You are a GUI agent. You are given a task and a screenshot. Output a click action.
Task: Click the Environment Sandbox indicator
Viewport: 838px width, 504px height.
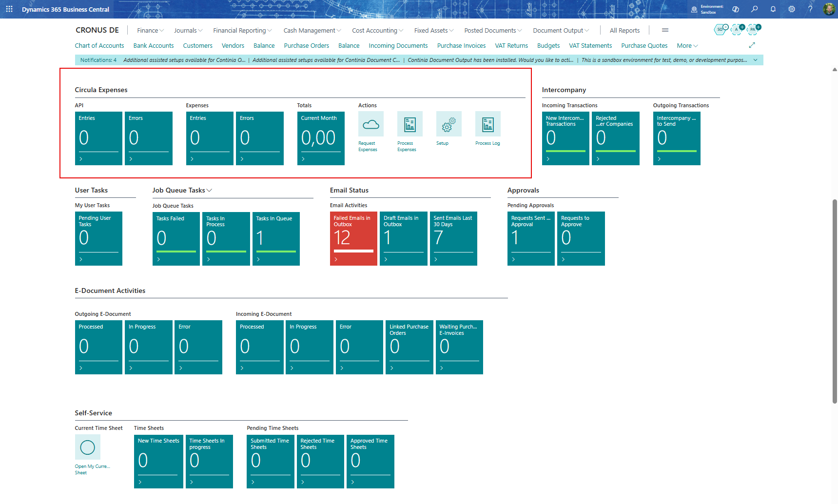[707, 9]
